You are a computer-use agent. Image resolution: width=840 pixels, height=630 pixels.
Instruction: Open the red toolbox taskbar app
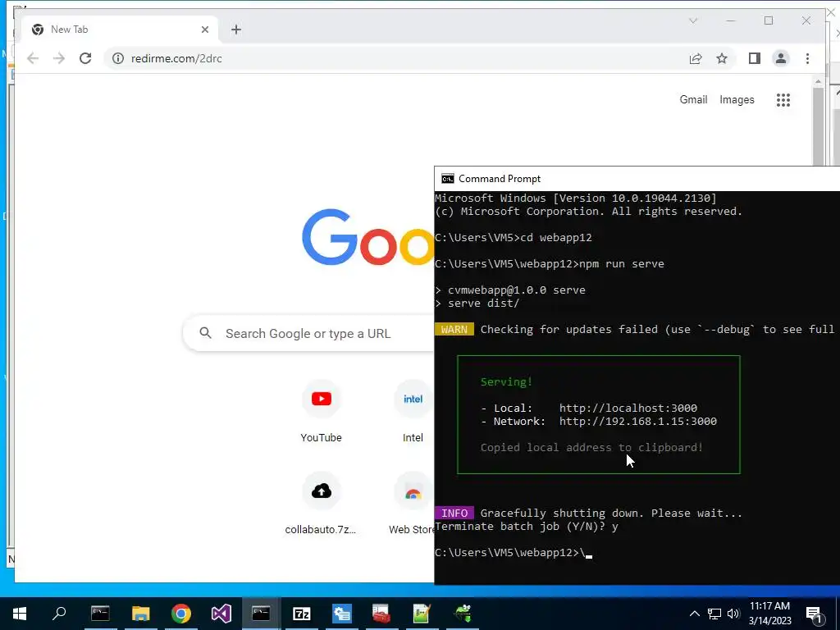pos(381,614)
